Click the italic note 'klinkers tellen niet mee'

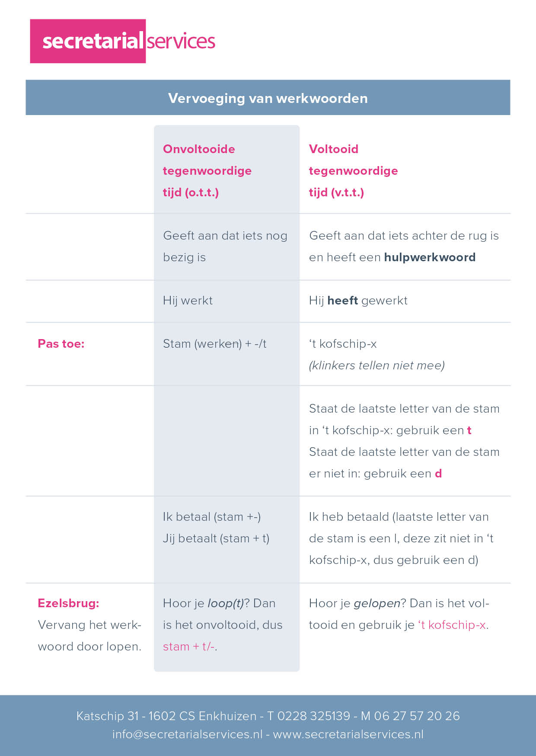point(376,365)
